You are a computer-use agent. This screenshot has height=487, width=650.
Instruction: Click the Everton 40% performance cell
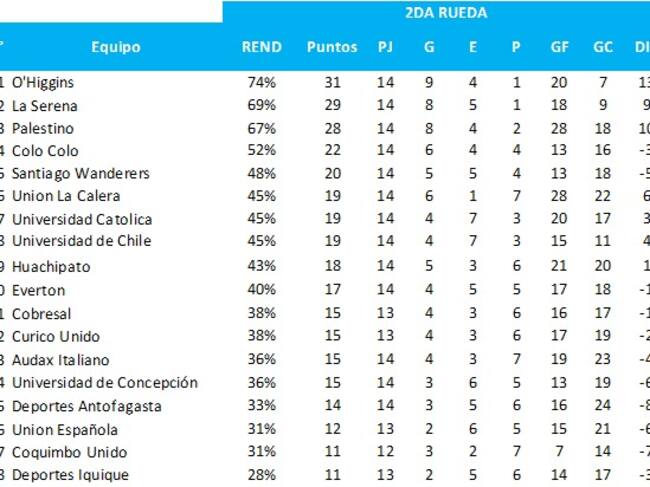click(x=262, y=289)
